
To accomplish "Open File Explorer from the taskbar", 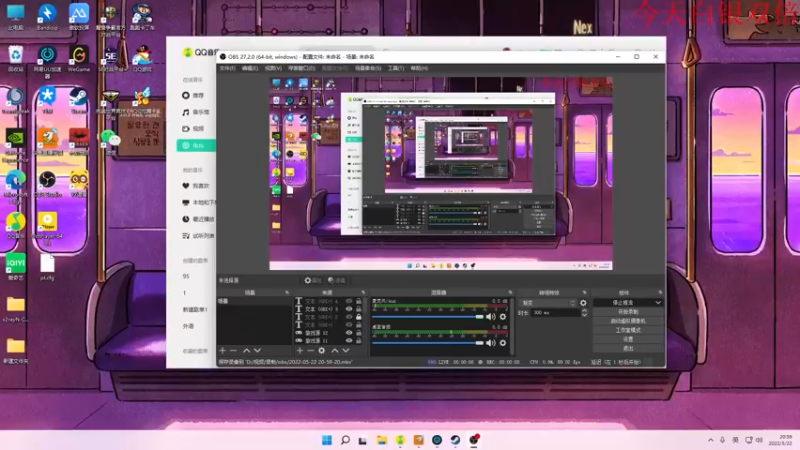I will (382, 440).
